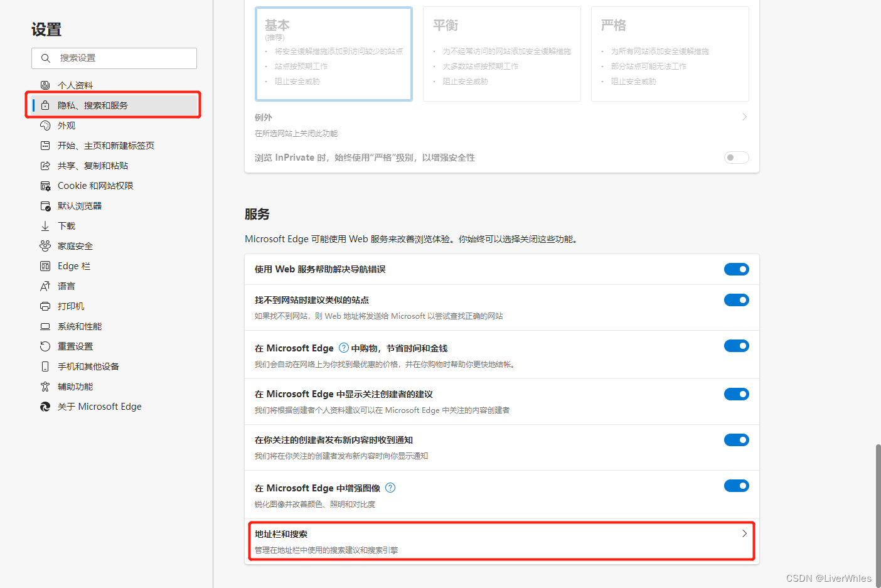Focus the 搜索设置 search box
Image resolution: width=881 pixels, height=588 pixels.
[x=114, y=58]
